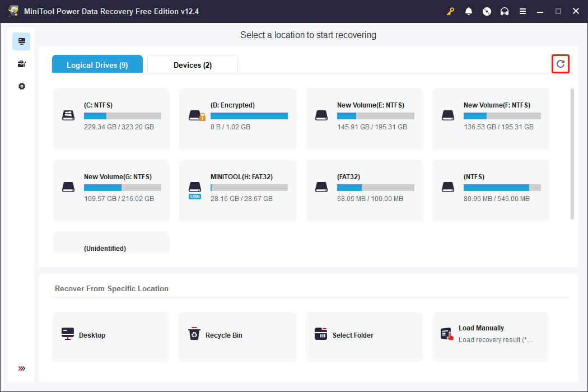Click the New Volume E drive icon
The image size is (588, 392).
point(321,115)
